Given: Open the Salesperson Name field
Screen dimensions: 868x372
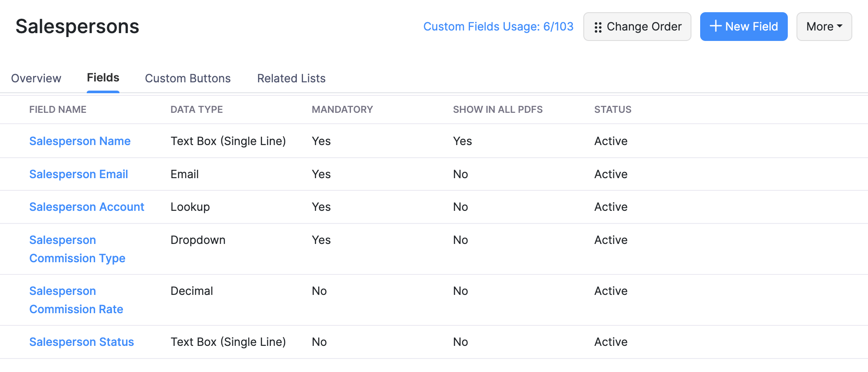Looking at the screenshot, I should [80, 141].
